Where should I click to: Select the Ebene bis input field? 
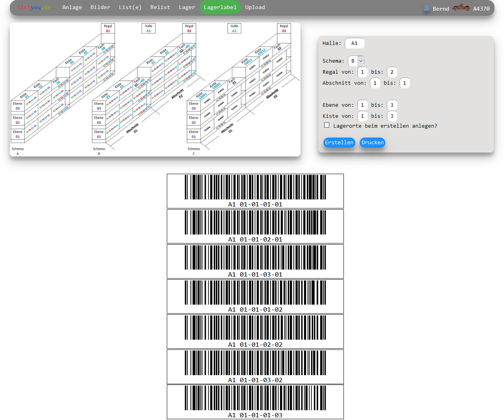tap(392, 105)
